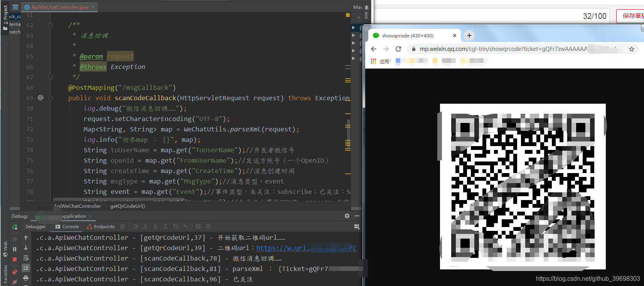Jump up the console stack trace arrow

coord(26,238)
